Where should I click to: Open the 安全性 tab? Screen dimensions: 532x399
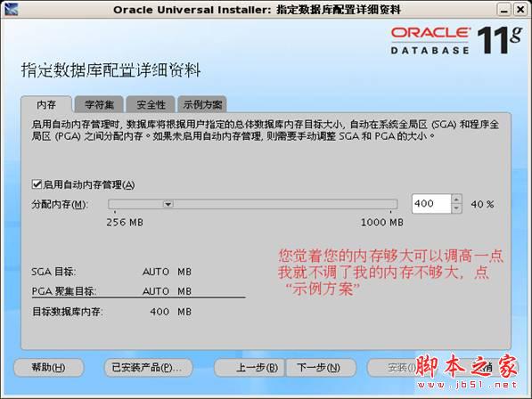point(151,104)
